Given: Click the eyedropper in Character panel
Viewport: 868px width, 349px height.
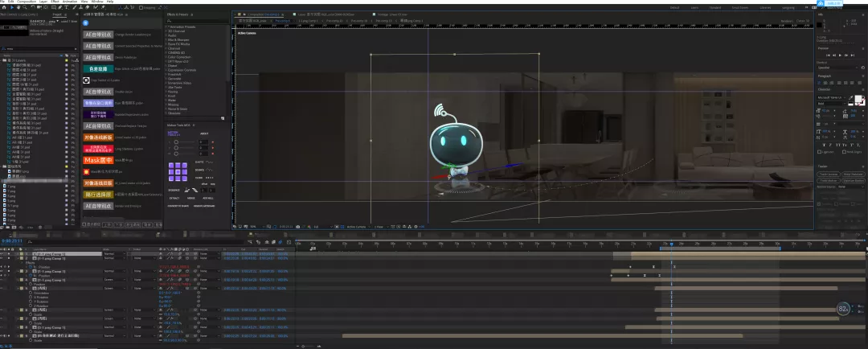Looking at the screenshot, I should (851, 97).
